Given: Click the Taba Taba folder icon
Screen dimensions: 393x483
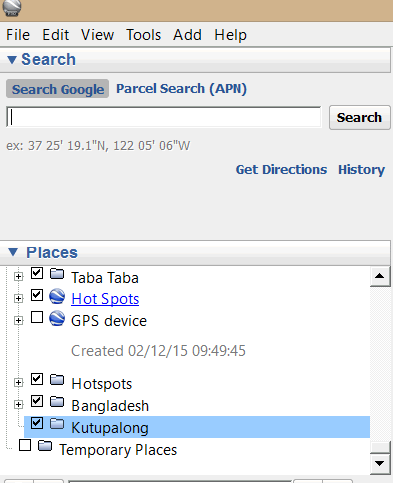Looking at the screenshot, I should 57,274.
